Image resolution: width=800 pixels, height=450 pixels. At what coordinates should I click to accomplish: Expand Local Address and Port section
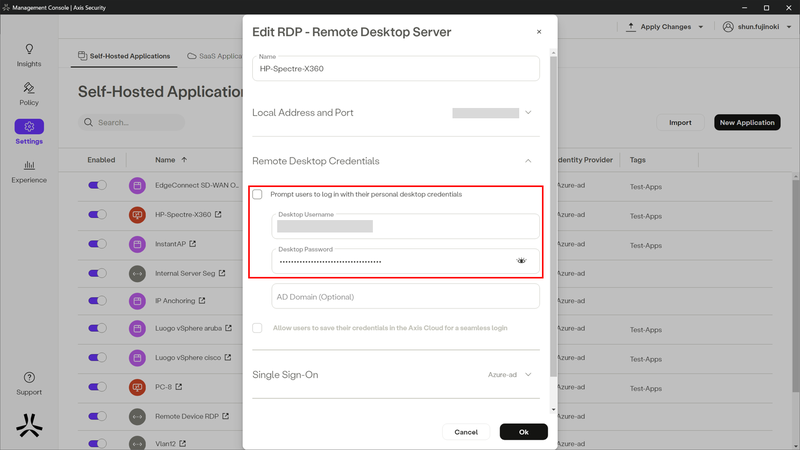[x=528, y=113]
